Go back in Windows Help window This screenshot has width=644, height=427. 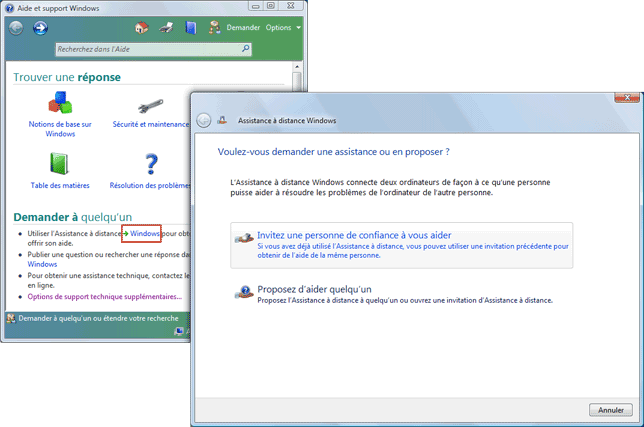(16, 28)
